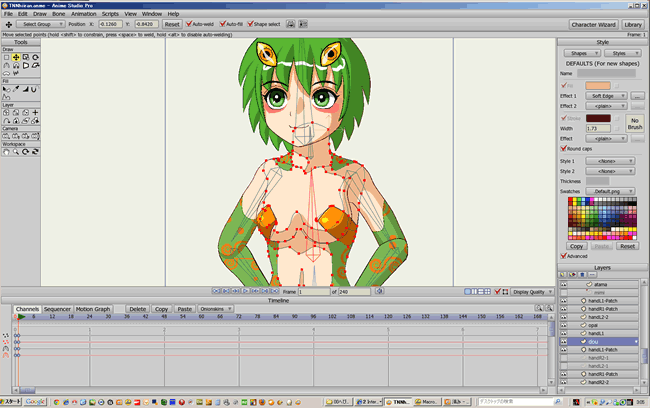Select the Select Points tool in Draw
Screen dimensions: 650x408
pyautogui.click(x=6, y=57)
